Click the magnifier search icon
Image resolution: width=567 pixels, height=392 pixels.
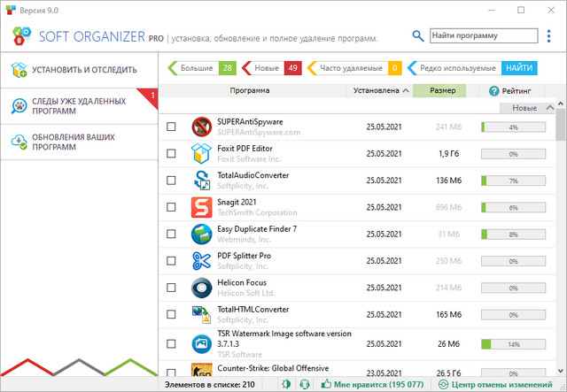pos(418,36)
